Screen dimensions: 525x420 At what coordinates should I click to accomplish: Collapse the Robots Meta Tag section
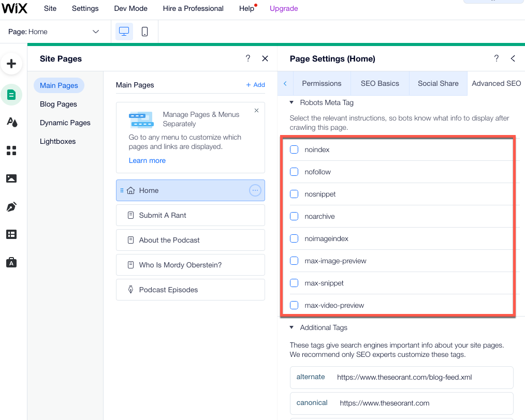[x=291, y=102]
